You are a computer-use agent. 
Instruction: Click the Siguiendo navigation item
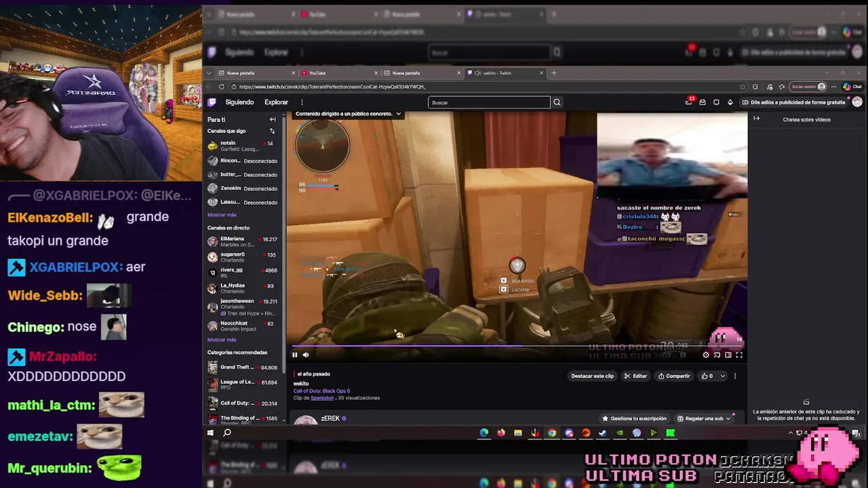coord(239,102)
